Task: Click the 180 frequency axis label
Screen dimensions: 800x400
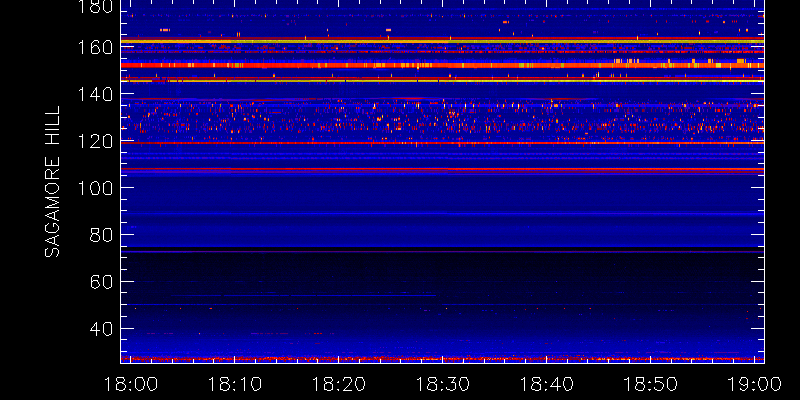Action: coord(94,7)
